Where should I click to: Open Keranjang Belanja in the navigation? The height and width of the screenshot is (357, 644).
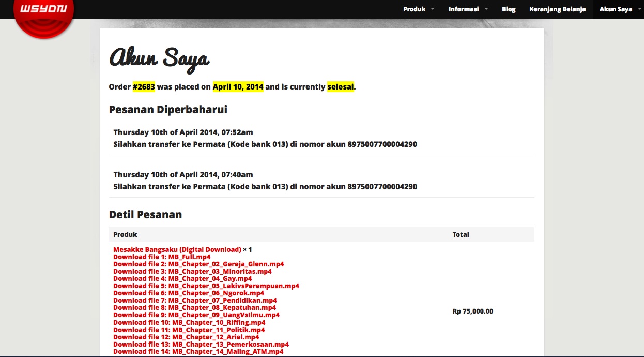point(557,9)
